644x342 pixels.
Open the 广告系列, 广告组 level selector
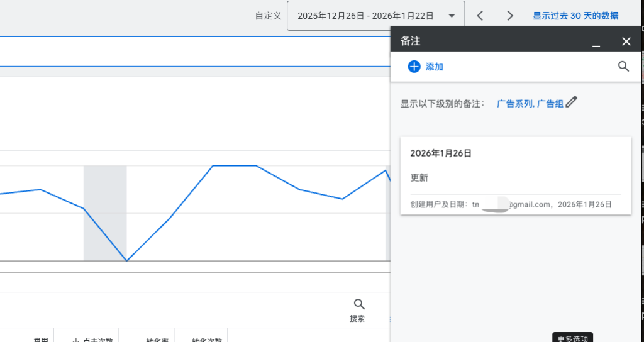point(530,104)
